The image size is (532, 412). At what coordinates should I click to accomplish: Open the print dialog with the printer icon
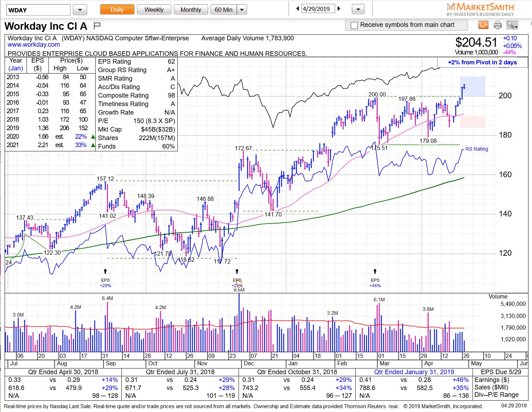pyautogui.click(x=498, y=25)
